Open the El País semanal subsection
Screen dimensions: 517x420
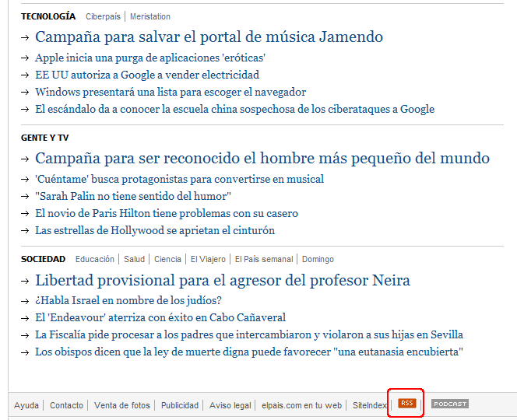(264, 259)
